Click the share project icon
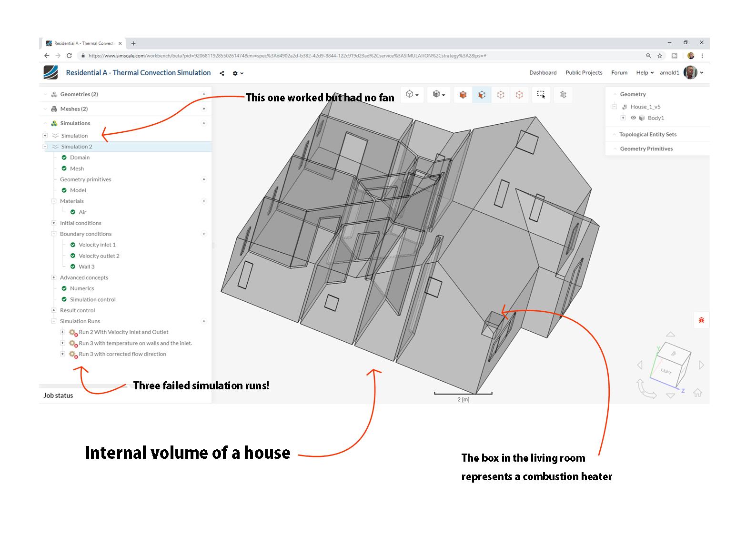 222,73
